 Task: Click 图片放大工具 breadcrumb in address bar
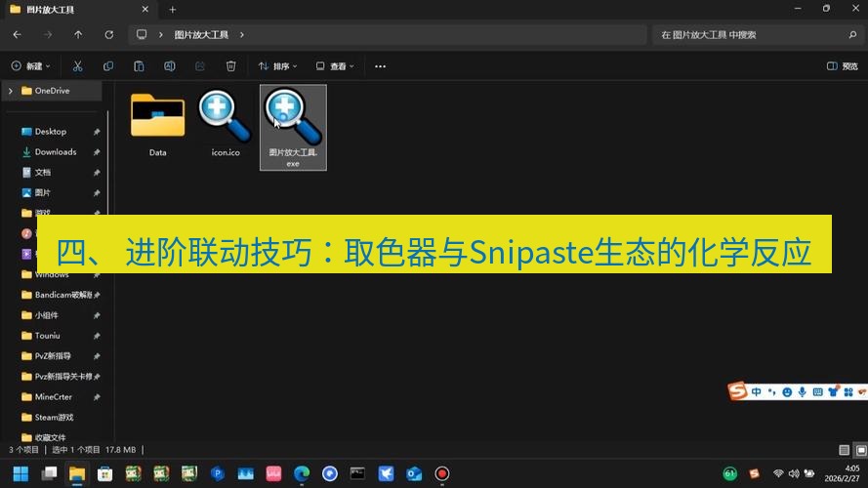click(201, 35)
